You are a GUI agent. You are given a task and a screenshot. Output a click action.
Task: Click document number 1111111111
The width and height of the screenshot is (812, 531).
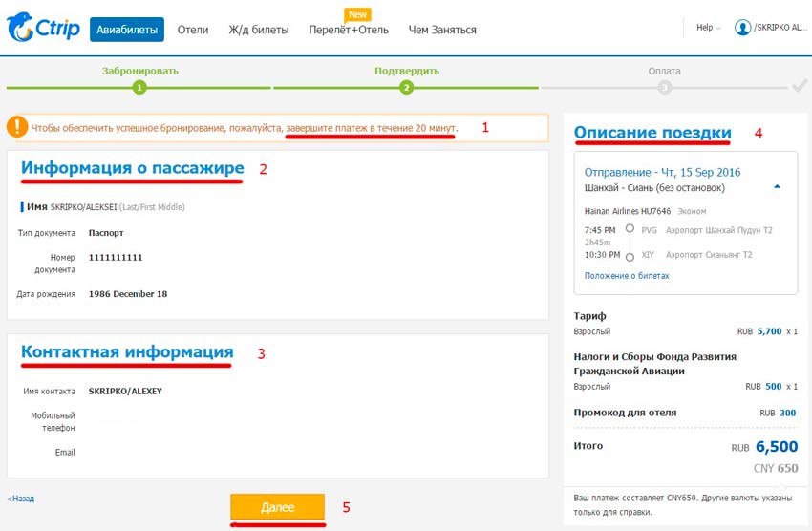click(x=116, y=257)
